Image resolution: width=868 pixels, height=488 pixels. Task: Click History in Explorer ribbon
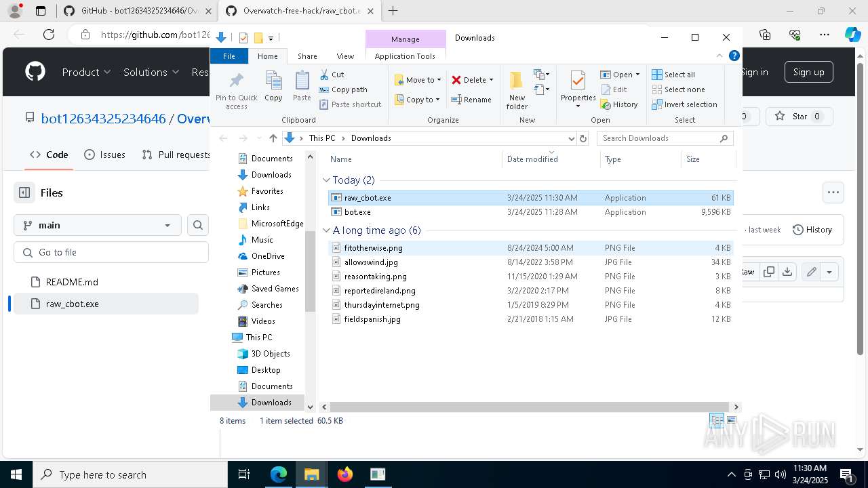tap(618, 104)
